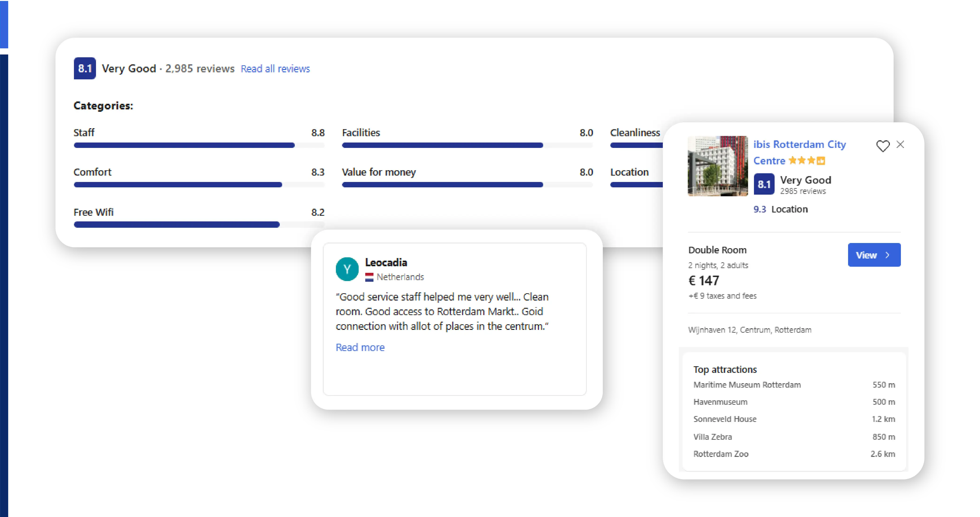The height and width of the screenshot is (517, 980).
Task: Click the Netherlands flag icon
Action: coord(369,277)
